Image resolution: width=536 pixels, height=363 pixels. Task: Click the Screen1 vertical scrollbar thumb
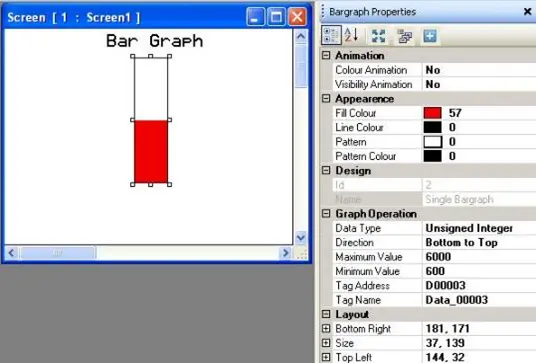tap(301, 66)
